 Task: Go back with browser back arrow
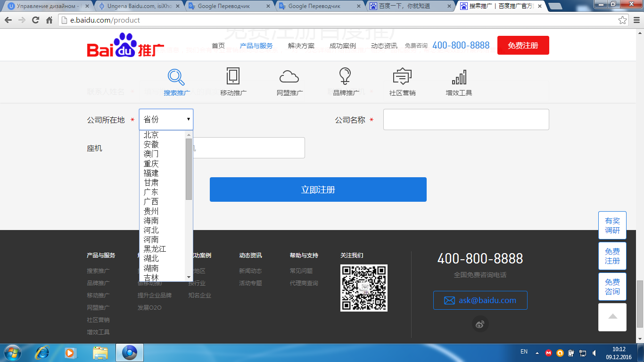click(x=8, y=20)
